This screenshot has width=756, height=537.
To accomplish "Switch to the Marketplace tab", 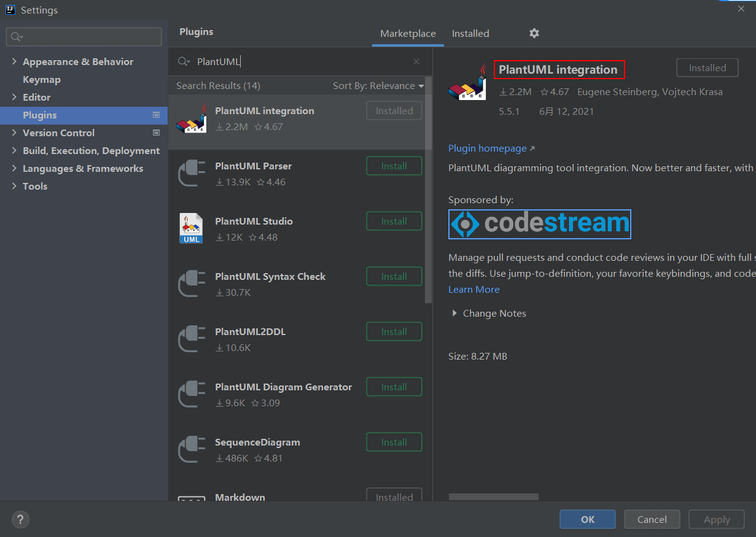I will 408,34.
